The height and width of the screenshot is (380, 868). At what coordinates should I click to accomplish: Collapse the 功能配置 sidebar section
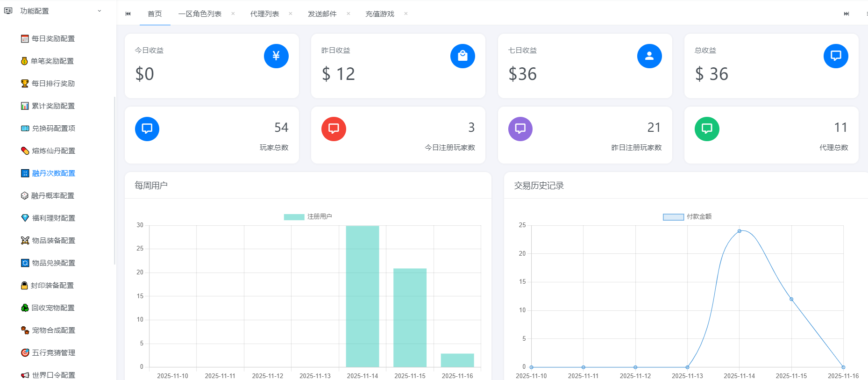(x=99, y=11)
